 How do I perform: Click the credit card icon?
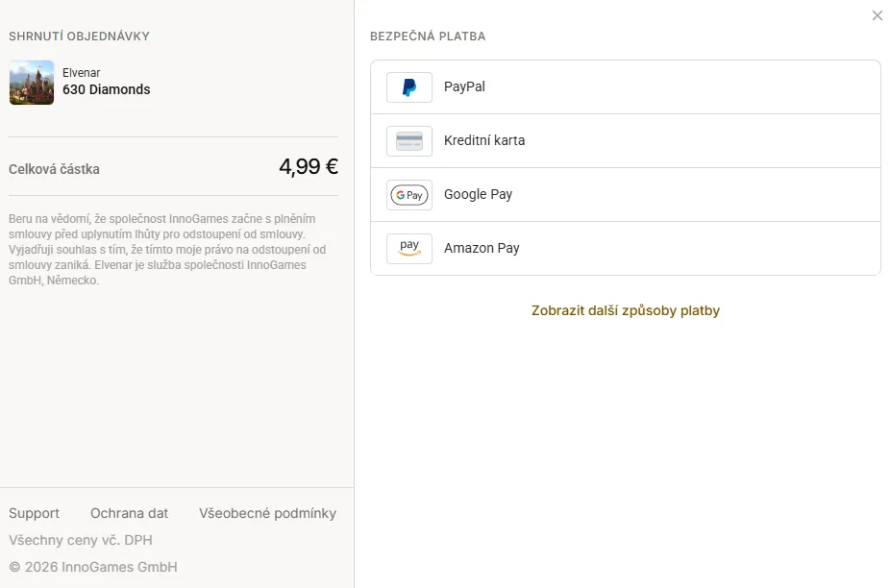click(409, 141)
